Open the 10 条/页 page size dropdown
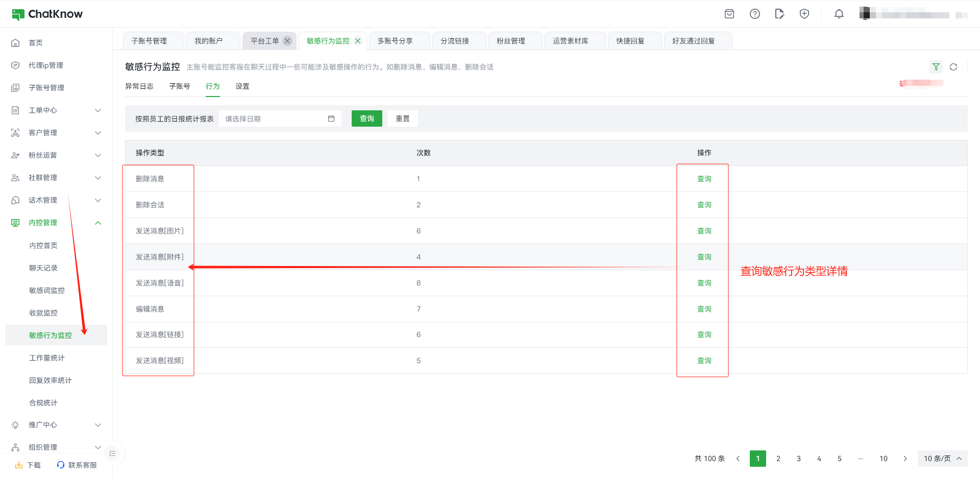This screenshot has height=479, width=980. (x=942, y=459)
